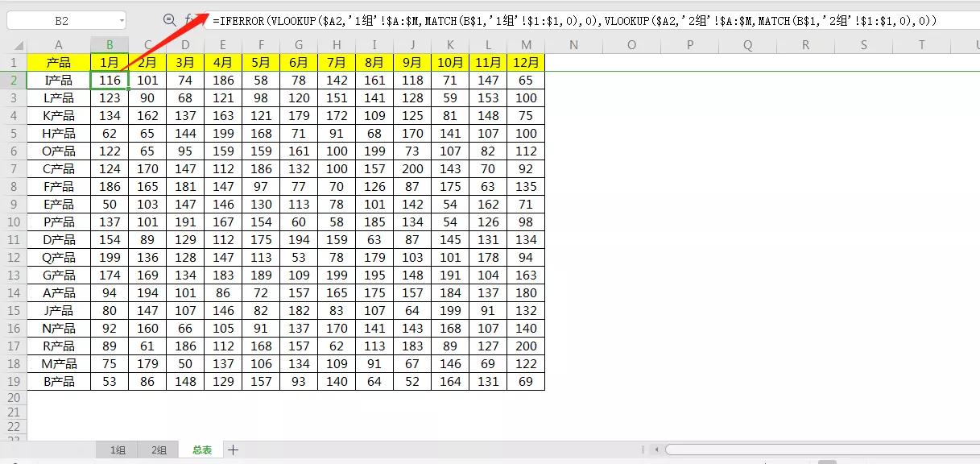Select cell B2 containing 116

point(110,80)
